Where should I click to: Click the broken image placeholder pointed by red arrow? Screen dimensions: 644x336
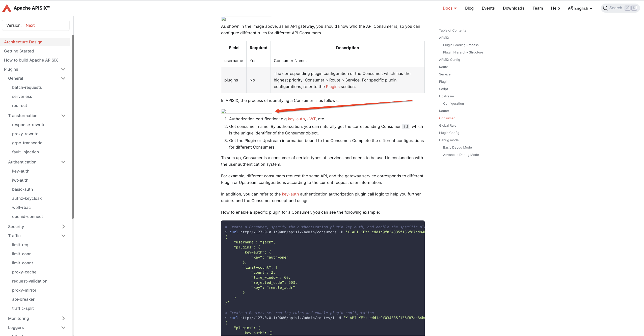click(246, 111)
